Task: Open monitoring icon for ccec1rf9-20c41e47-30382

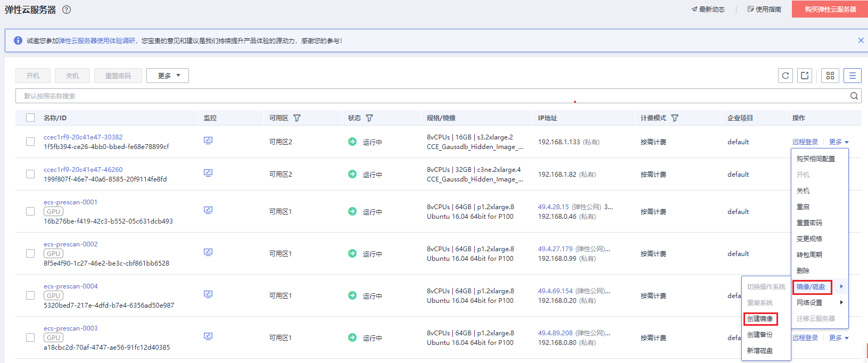Action: coord(208,141)
